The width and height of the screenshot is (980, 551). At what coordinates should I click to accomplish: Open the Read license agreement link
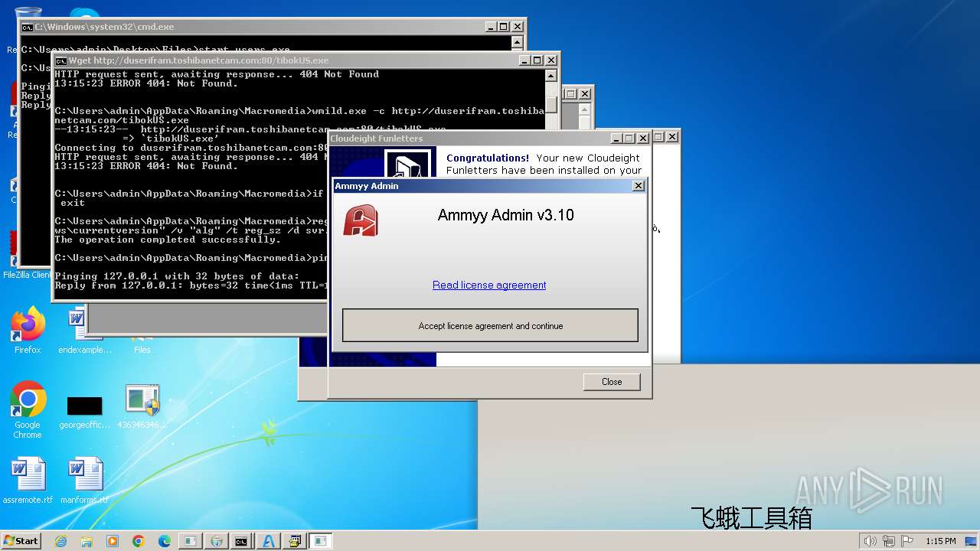click(x=489, y=285)
